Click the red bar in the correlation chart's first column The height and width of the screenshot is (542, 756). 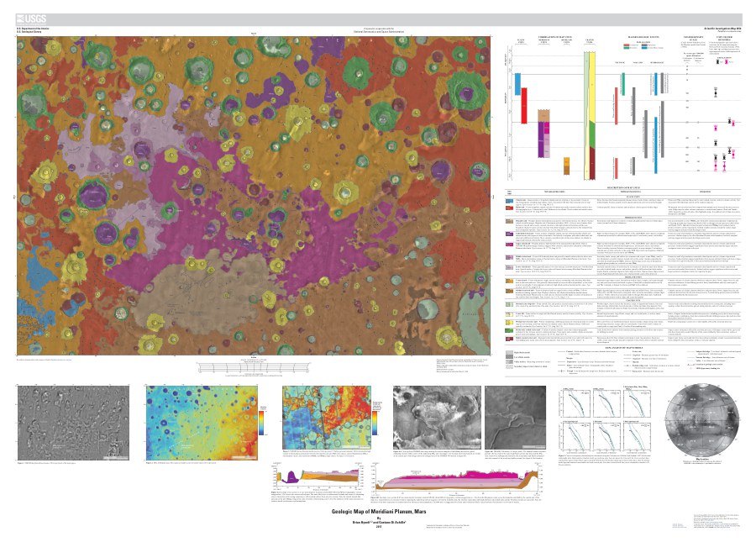tap(524, 106)
